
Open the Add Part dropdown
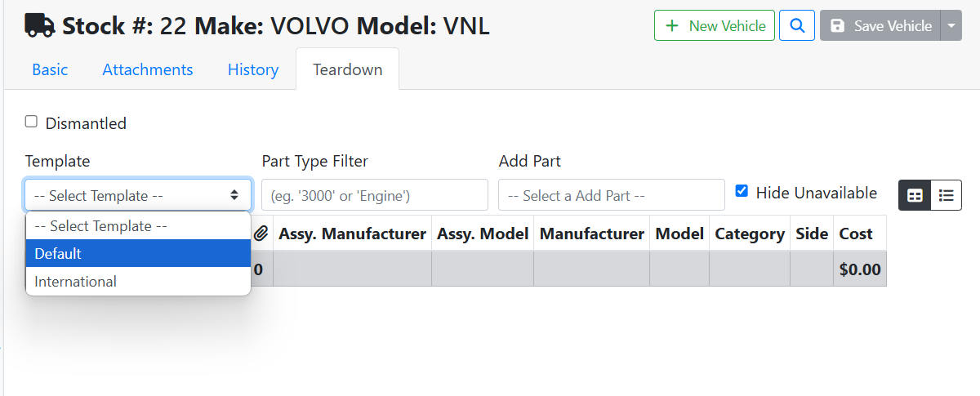pos(611,195)
